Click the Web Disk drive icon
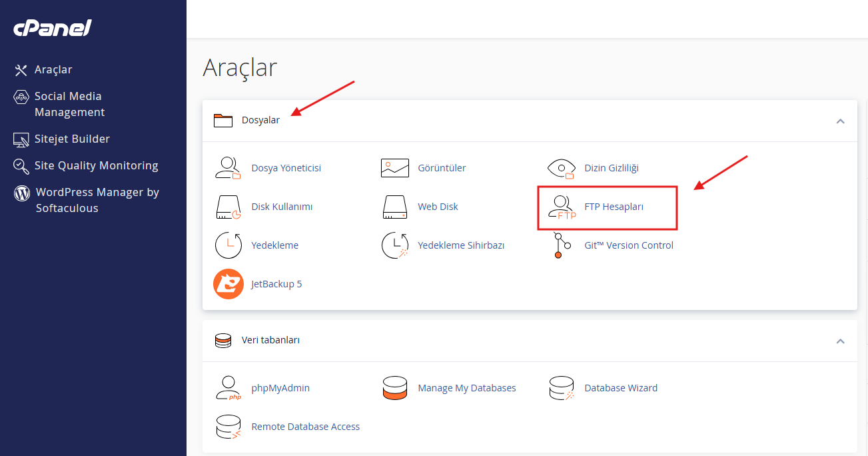868x456 pixels. (x=394, y=207)
